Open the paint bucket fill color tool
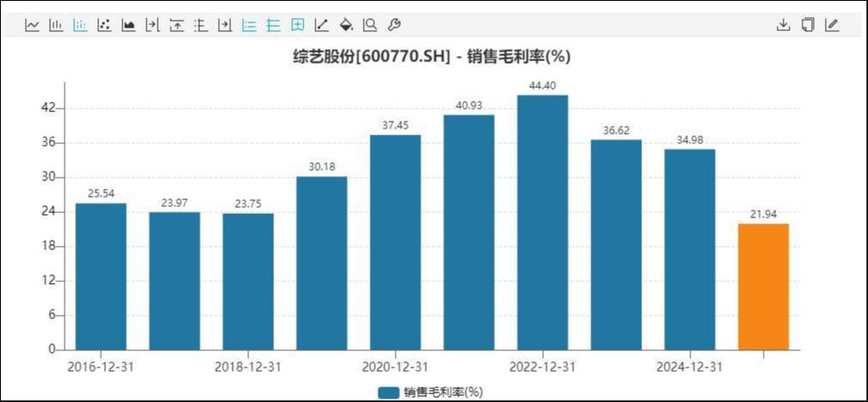This screenshot has height=402, width=868. (x=346, y=25)
